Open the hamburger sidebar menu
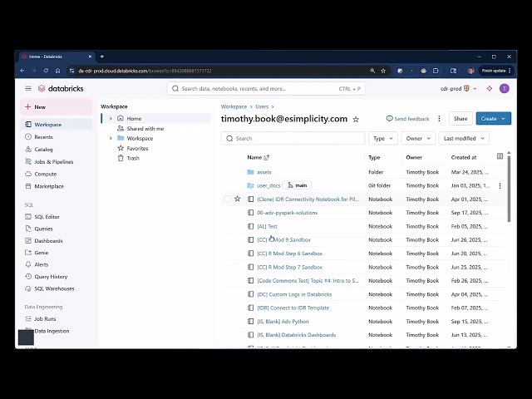532x399 pixels. click(28, 89)
